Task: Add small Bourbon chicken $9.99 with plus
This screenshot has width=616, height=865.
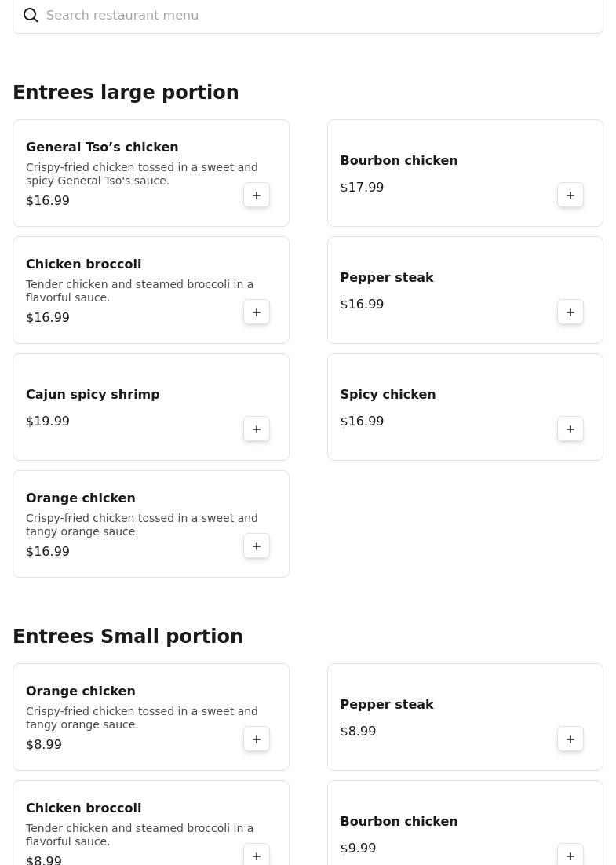Action: click(x=570, y=855)
